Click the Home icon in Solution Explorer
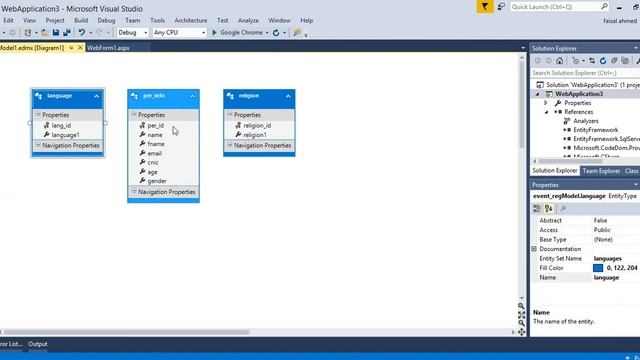This screenshot has width=640, height=360. (560, 61)
